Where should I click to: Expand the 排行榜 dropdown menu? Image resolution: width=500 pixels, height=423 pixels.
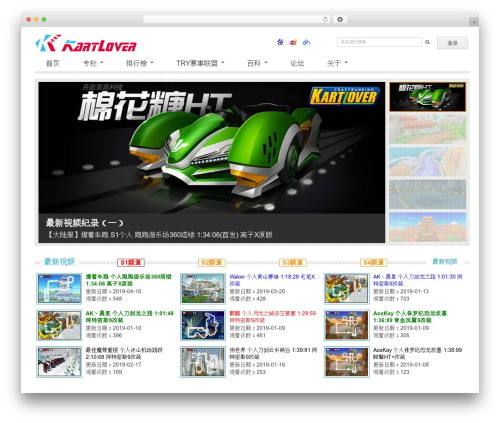pyautogui.click(x=139, y=63)
